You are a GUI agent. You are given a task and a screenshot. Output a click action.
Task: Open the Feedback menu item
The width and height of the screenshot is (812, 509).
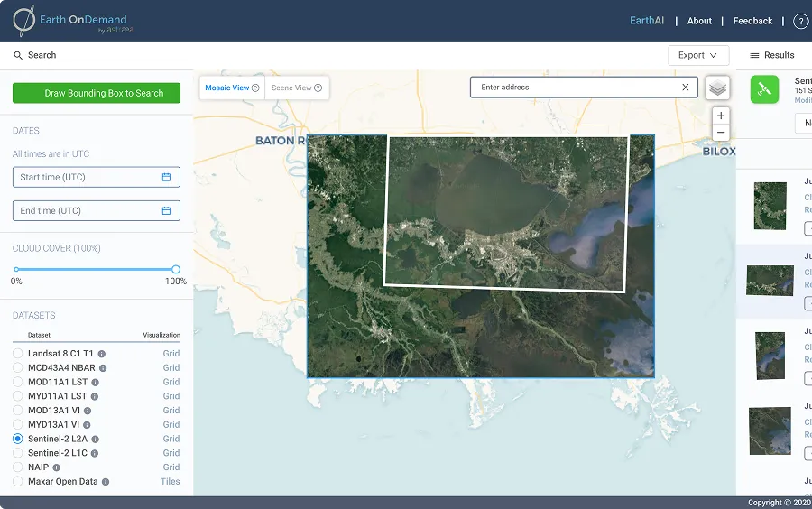point(752,21)
